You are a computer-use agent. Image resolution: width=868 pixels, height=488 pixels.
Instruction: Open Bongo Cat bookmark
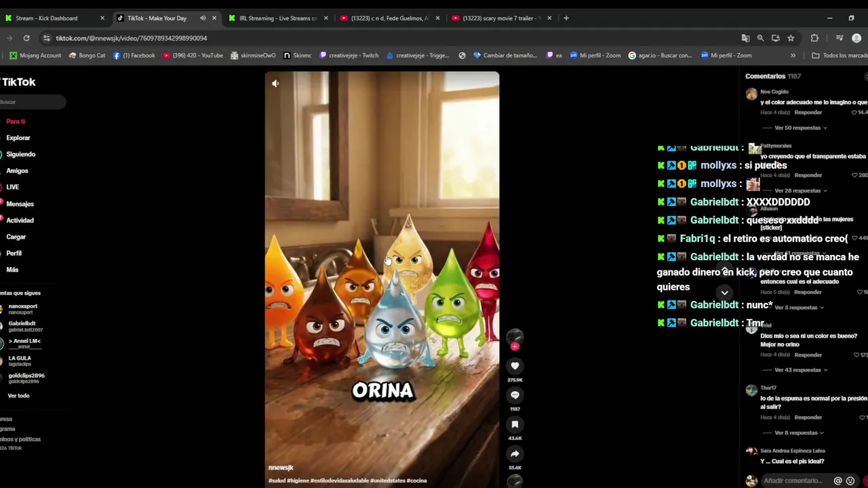[87, 56]
